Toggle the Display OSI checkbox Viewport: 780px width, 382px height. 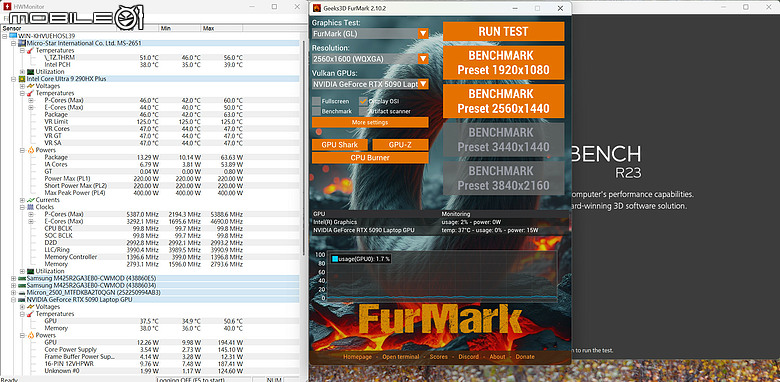click(363, 101)
